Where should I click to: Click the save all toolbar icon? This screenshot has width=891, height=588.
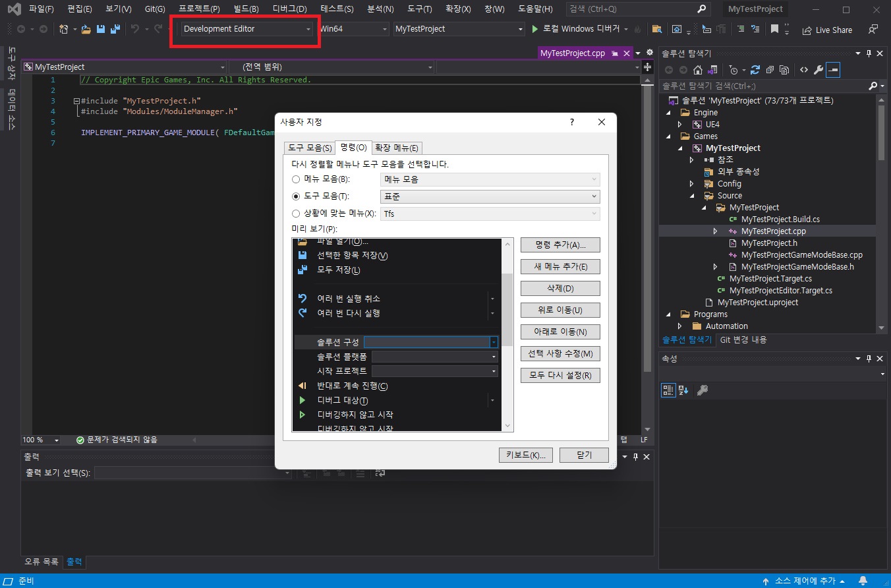[115, 29]
